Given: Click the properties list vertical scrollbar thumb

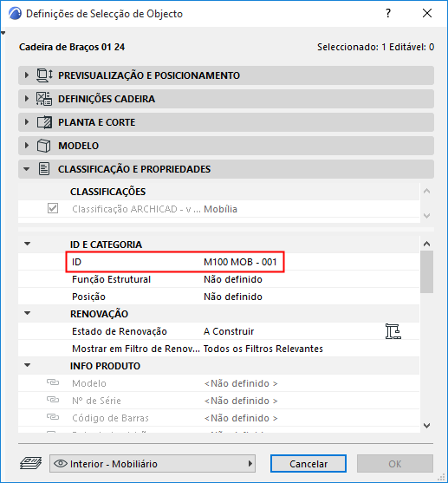Looking at the screenshot, I should click(426, 271).
